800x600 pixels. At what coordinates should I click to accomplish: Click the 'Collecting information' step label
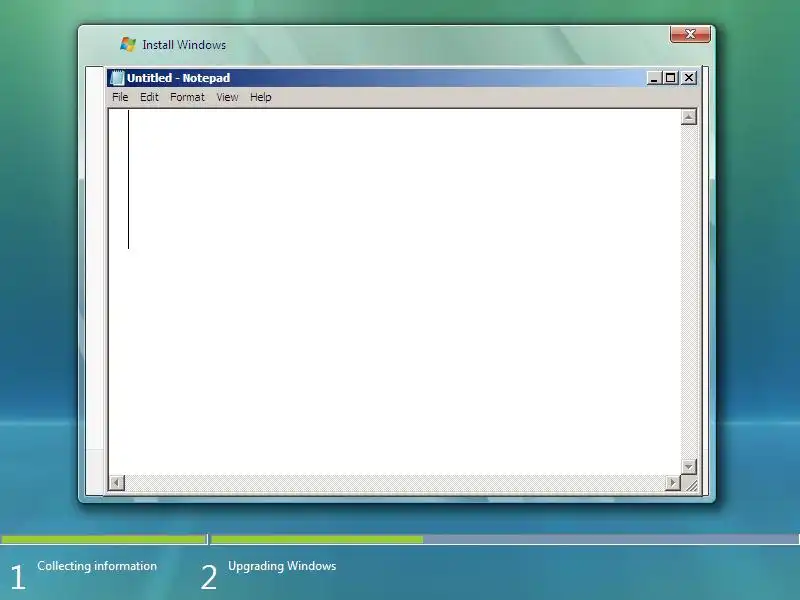point(97,566)
